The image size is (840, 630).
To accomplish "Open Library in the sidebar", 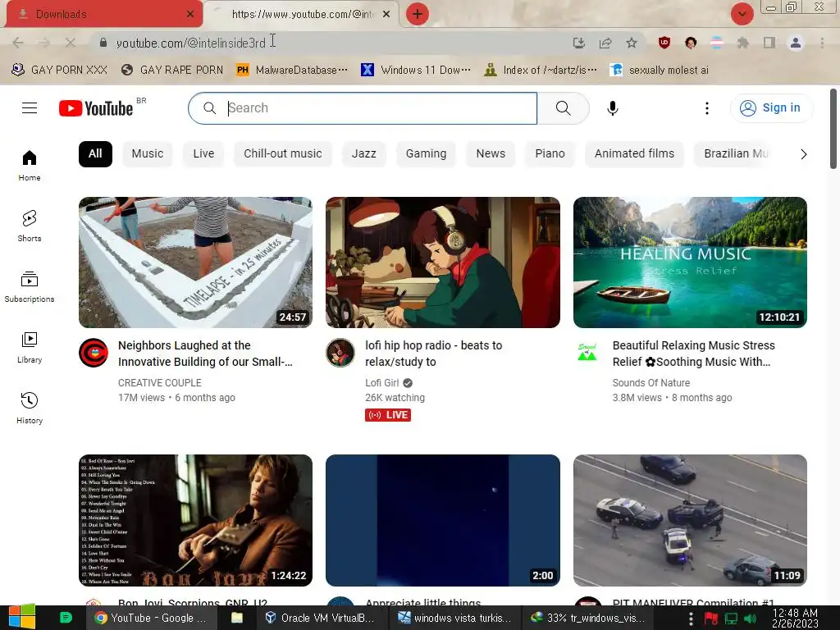I will click(30, 347).
